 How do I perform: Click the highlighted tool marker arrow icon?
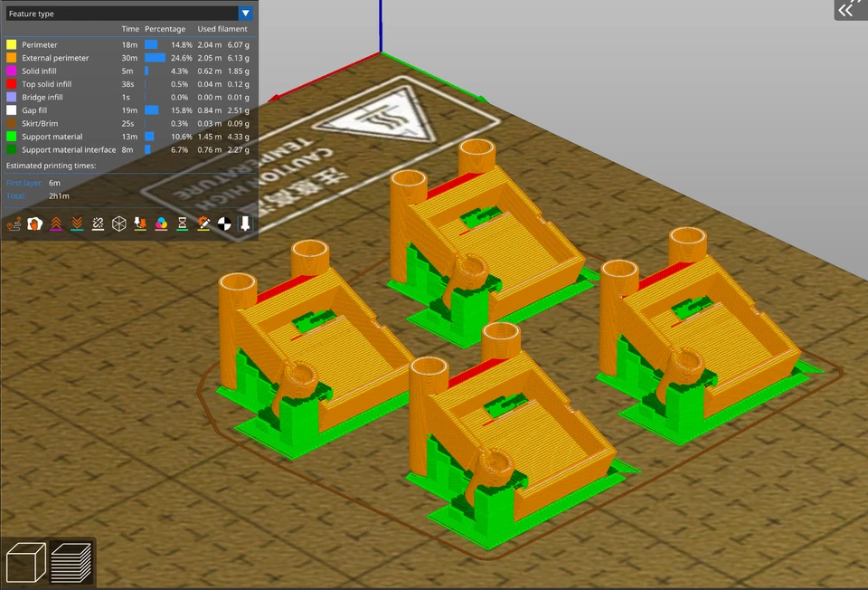pyautogui.click(x=244, y=224)
